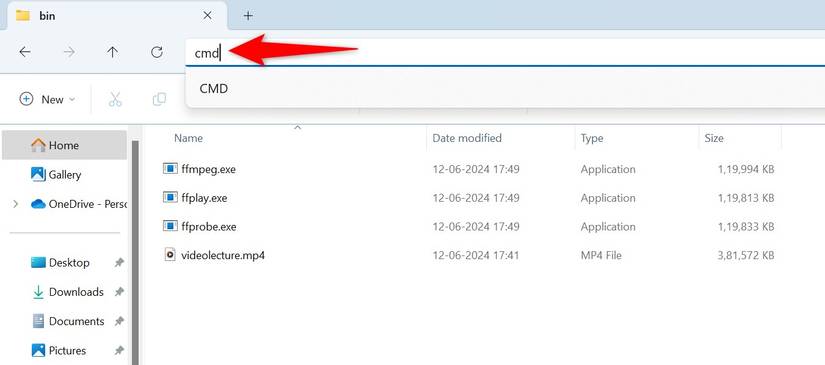Screen dimensions: 825x365
Task: Unpin Desktop using its pin icon
Action: pos(119,262)
